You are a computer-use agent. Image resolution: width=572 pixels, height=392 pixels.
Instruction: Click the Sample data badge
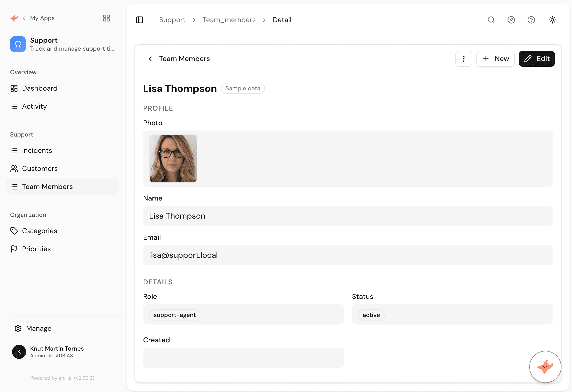pos(243,88)
